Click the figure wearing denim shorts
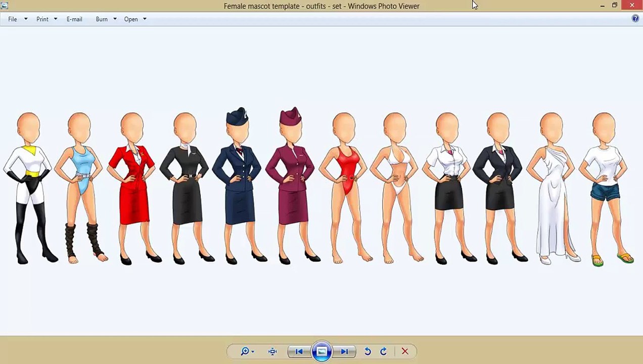 click(x=606, y=189)
